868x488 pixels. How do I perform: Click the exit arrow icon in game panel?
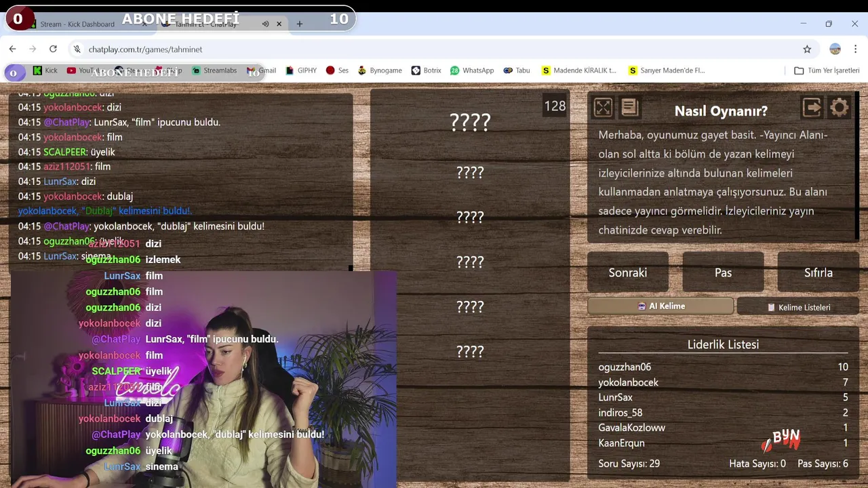(812, 108)
